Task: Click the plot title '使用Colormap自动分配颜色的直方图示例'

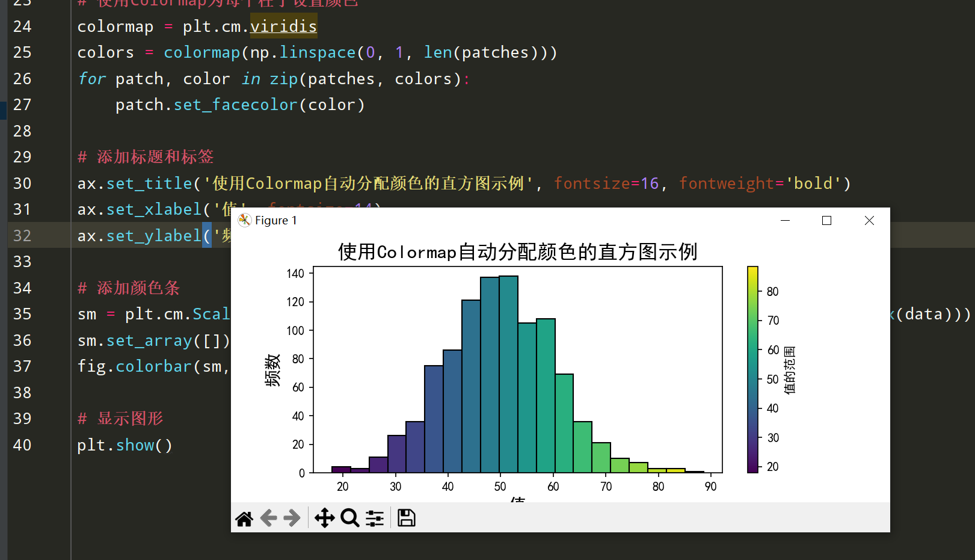Action: pos(517,251)
